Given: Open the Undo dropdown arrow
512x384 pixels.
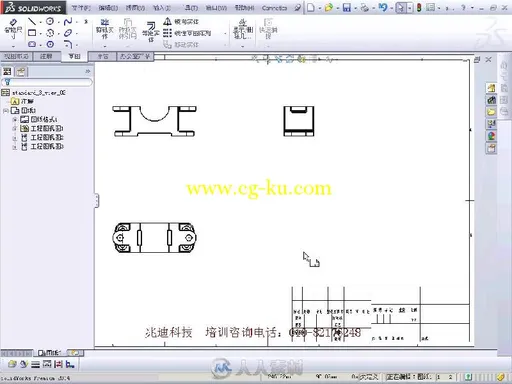Looking at the screenshot, I should tap(391, 8).
